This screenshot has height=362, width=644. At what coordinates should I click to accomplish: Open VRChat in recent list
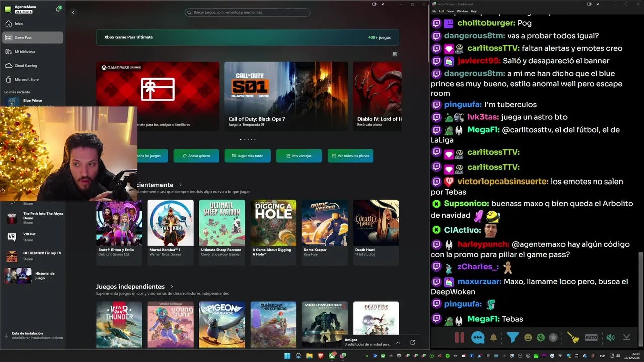(34, 237)
